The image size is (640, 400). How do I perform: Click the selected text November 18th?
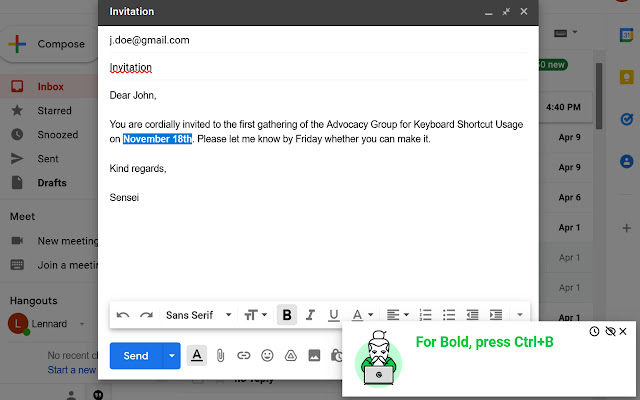pos(158,139)
